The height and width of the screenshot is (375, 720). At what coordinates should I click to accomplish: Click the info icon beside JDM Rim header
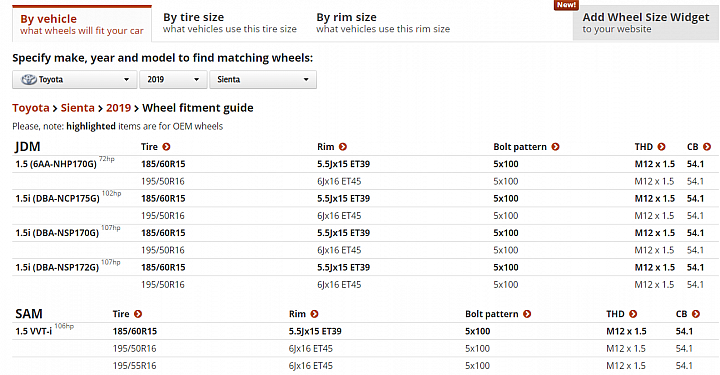pos(343,147)
